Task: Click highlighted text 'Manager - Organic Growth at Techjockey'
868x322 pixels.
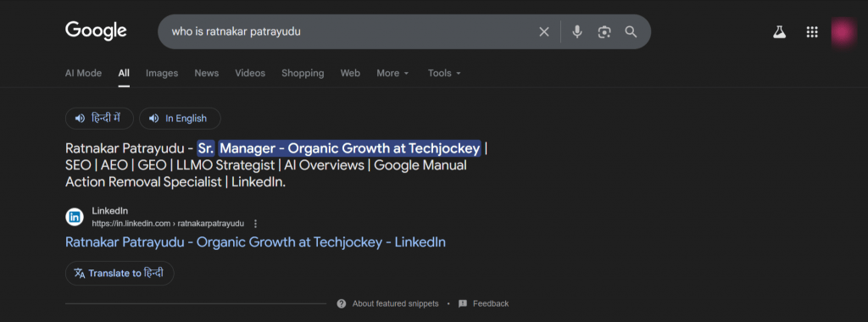Action: pos(350,148)
